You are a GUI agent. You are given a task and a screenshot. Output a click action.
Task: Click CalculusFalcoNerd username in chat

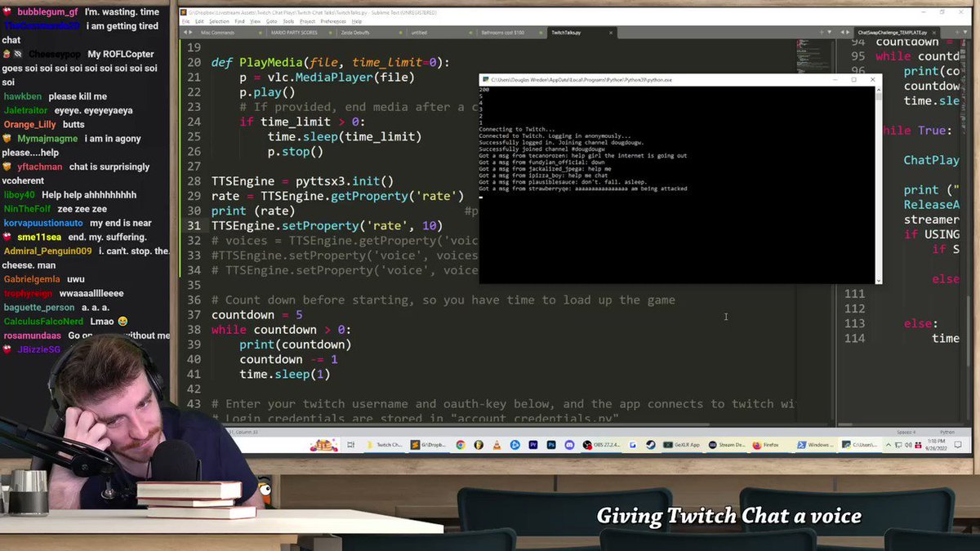tap(42, 321)
